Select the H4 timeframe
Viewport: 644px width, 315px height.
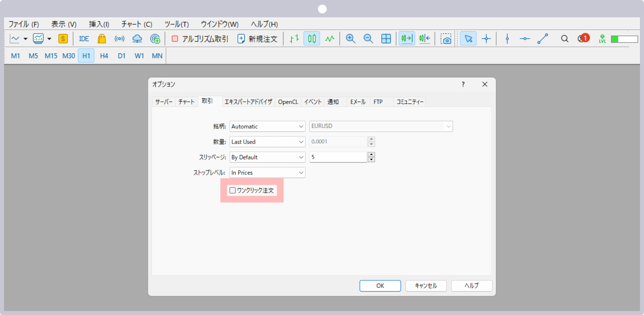(104, 56)
